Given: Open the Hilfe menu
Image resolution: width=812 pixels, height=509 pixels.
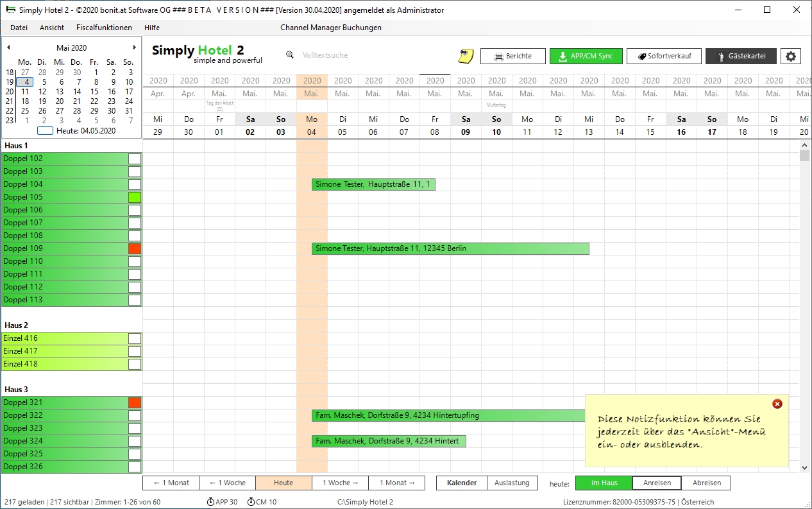Looking at the screenshot, I should pyautogui.click(x=152, y=28).
